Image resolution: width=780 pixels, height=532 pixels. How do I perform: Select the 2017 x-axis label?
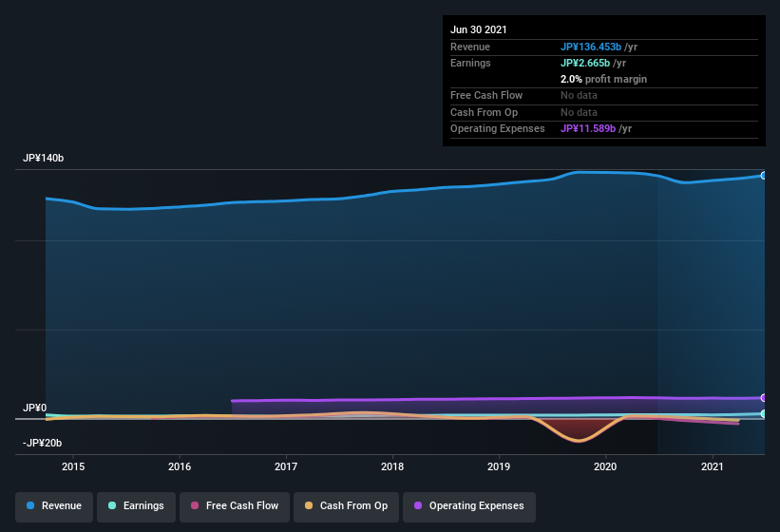pyautogui.click(x=286, y=466)
